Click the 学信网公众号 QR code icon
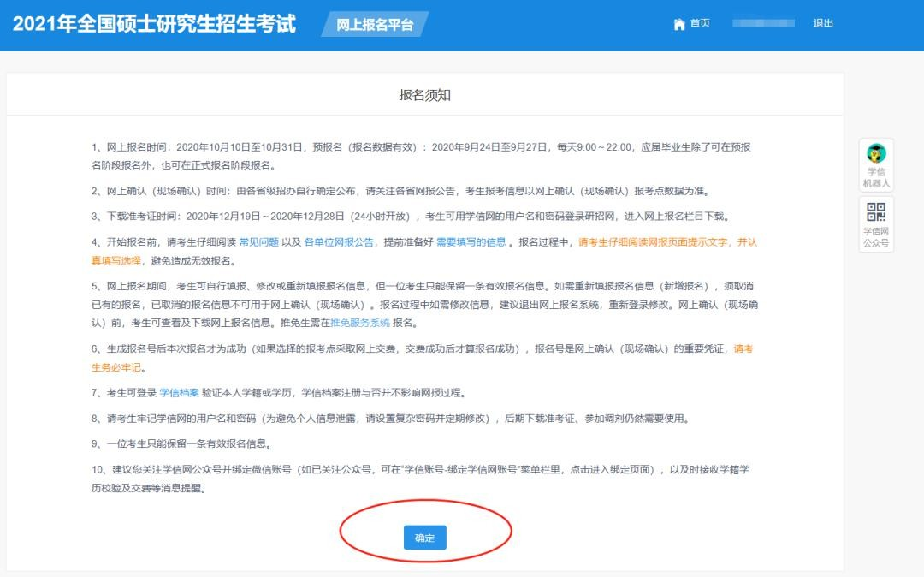 [875, 213]
